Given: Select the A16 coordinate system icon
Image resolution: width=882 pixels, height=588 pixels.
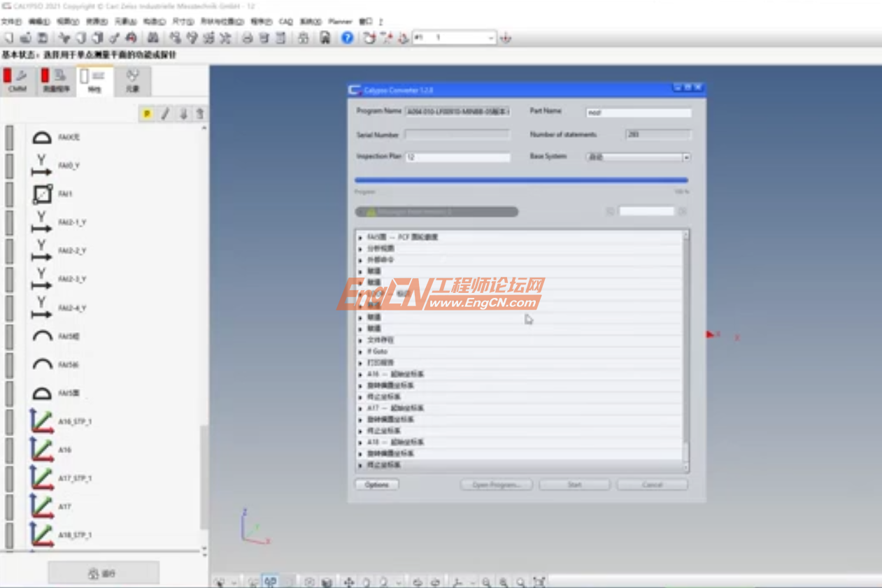Looking at the screenshot, I should coord(42,450).
